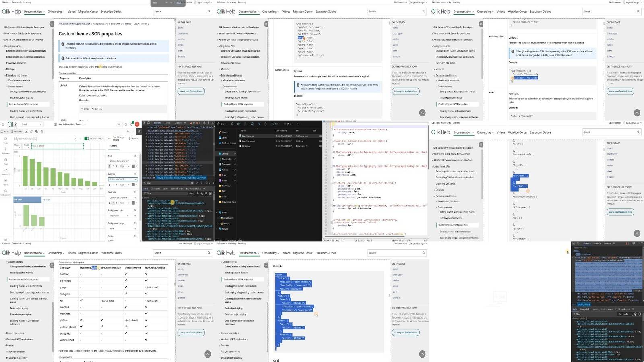This screenshot has width=644, height=362.
Task: Click Leave your feedback here on JSON properties page
Action: click(x=191, y=91)
